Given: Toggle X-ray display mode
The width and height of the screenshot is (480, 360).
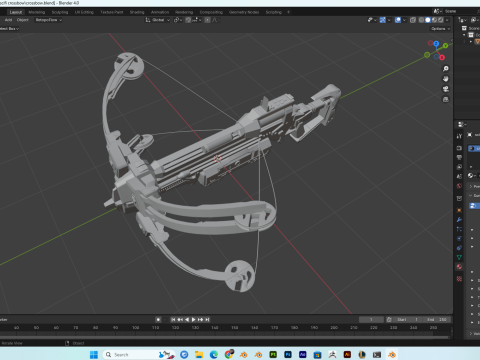Looking at the screenshot, I should 413,20.
